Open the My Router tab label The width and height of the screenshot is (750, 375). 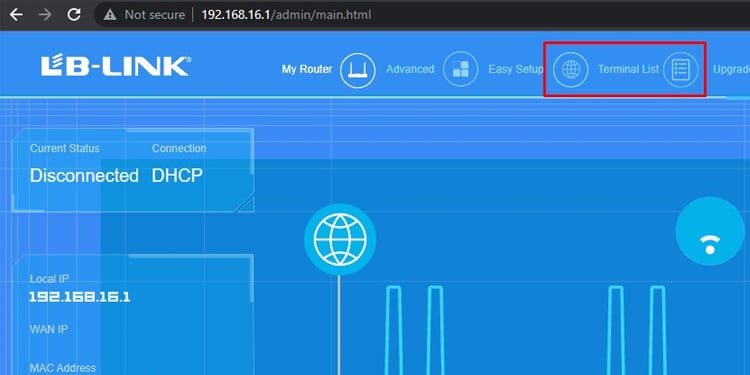click(307, 69)
